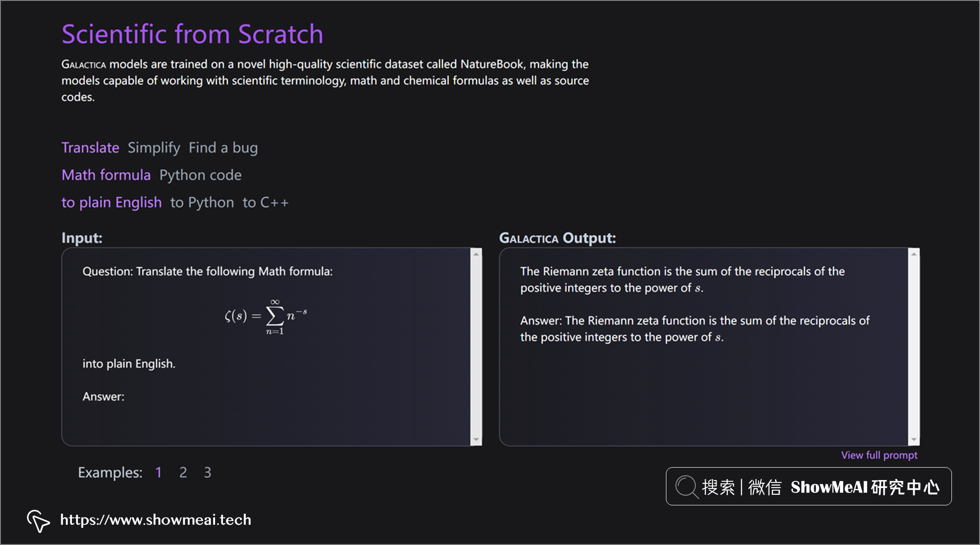Click the zeta function formula in Input

tap(266, 316)
